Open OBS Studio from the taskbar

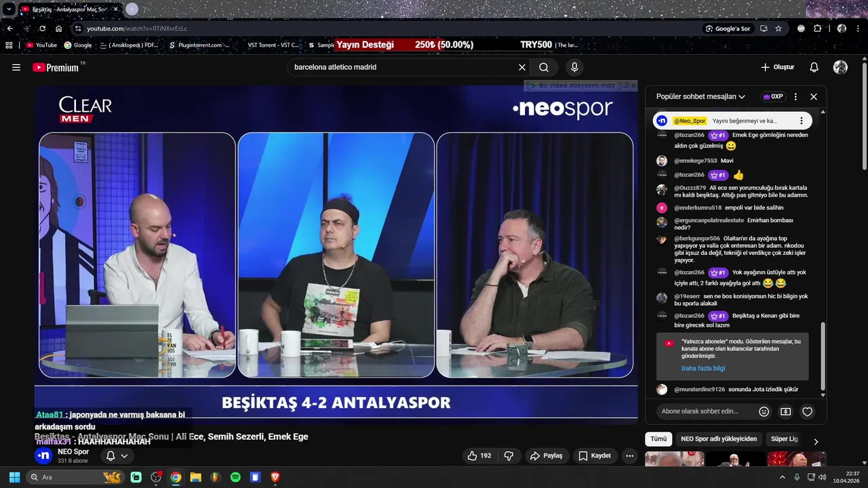(x=156, y=477)
